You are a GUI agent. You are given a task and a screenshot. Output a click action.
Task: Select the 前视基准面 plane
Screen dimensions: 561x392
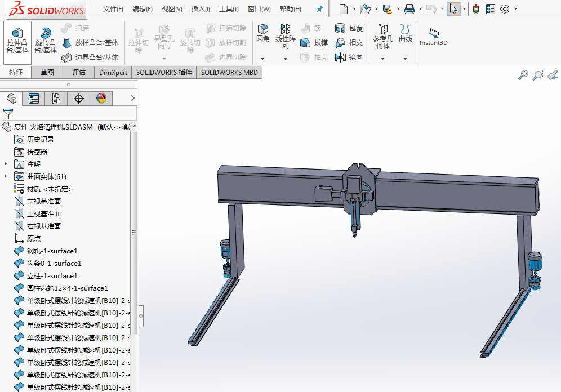38,202
